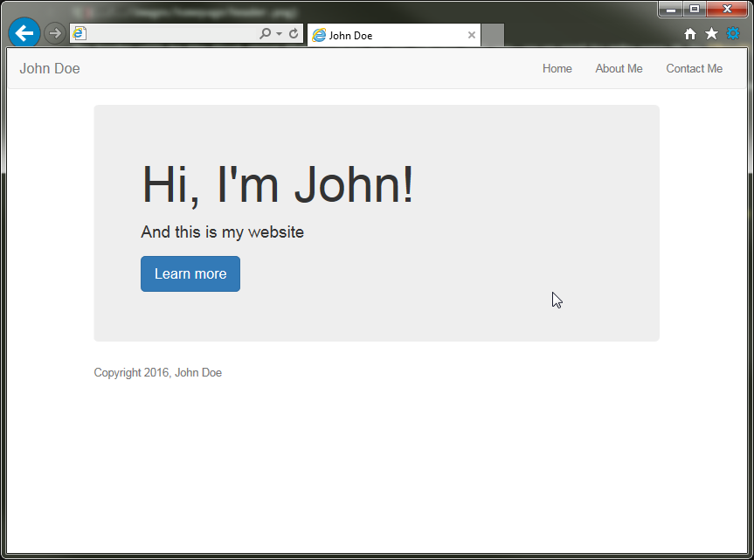Open the Tools gear menu

733,33
